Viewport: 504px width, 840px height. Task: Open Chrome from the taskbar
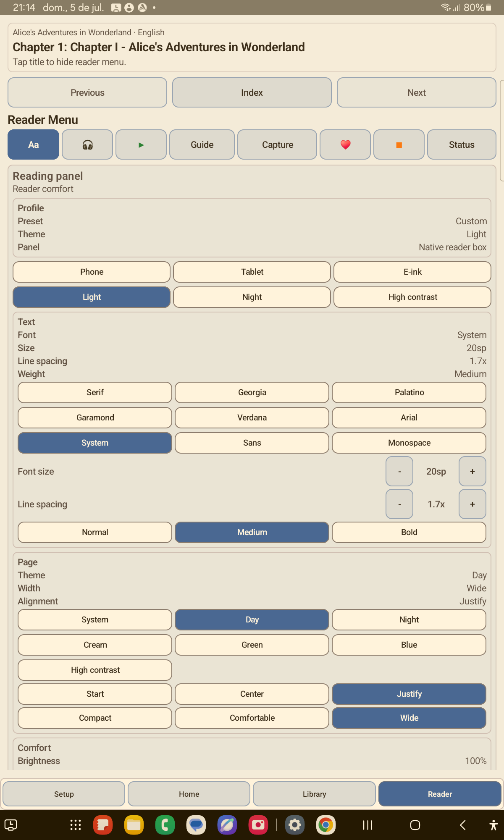coord(325,825)
